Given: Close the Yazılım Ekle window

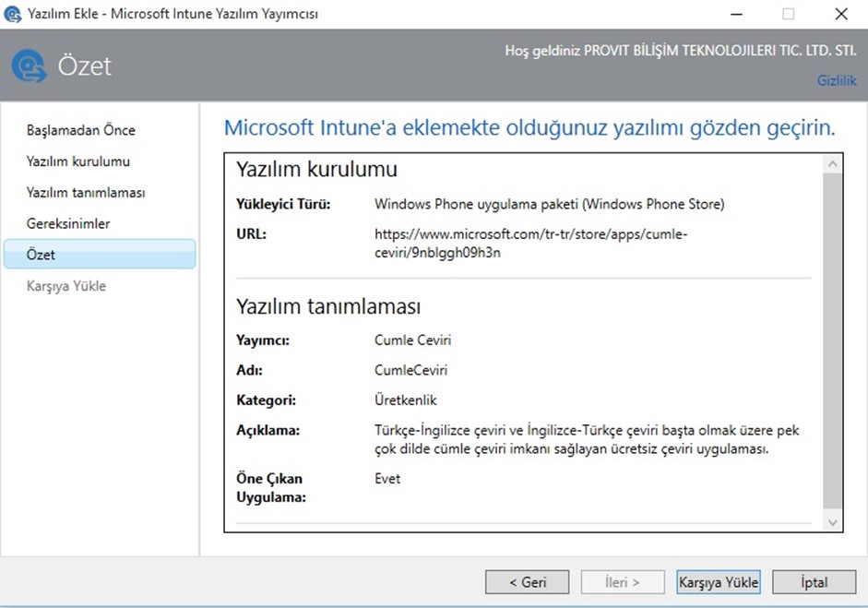Looking at the screenshot, I should point(841,14).
